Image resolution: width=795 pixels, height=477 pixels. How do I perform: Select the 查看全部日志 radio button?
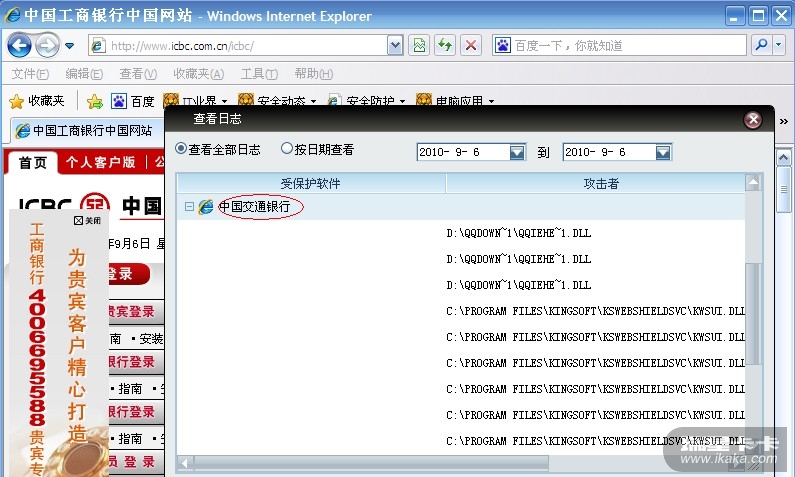(x=181, y=149)
